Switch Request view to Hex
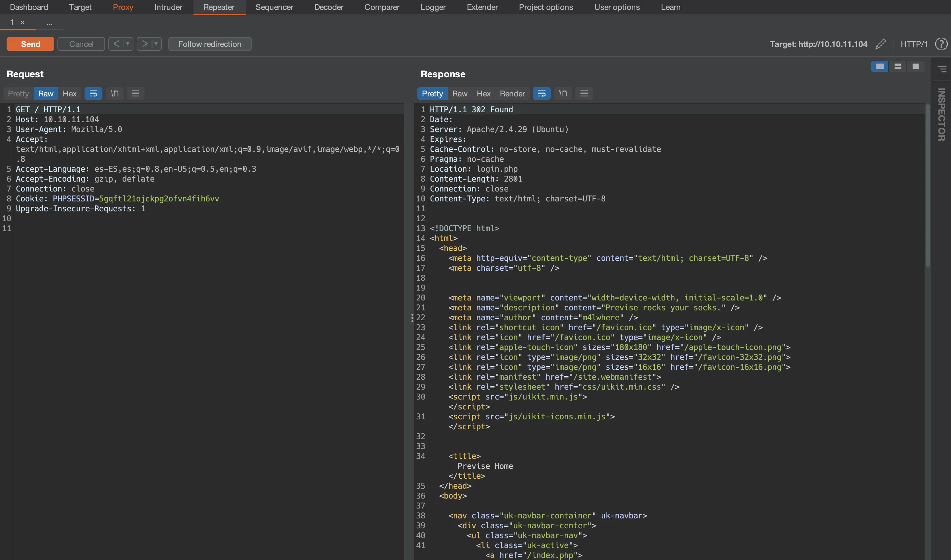The height and width of the screenshot is (560, 951). tap(69, 93)
